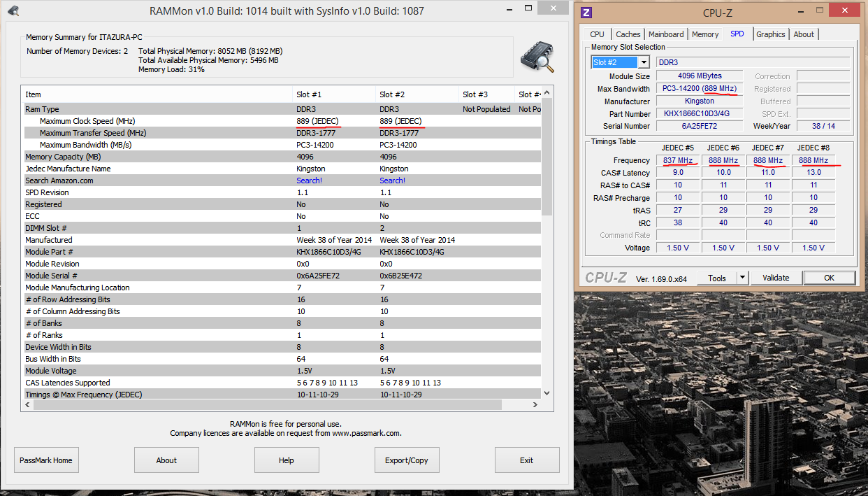Click the Export/Copy button
The height and width of the screenshot is (496, 868).
[x=407, y=460]
